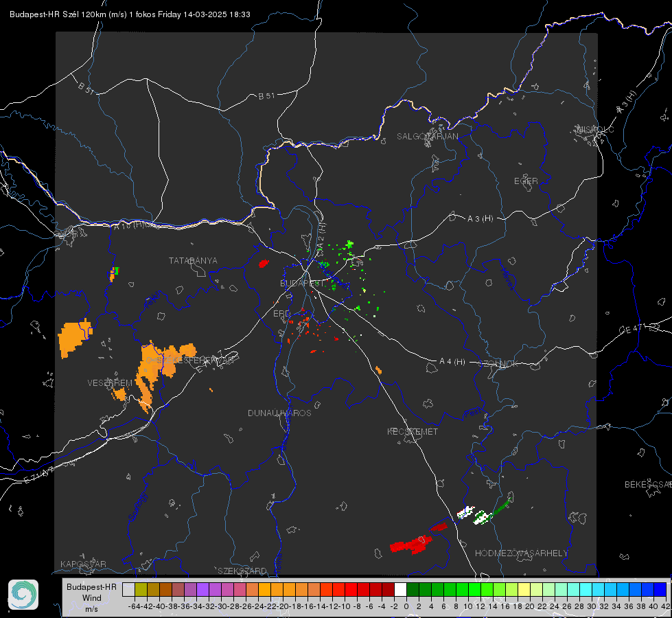Click the small red echo northwest of Budapest
The image size is (672, 618).
point(264,263)
